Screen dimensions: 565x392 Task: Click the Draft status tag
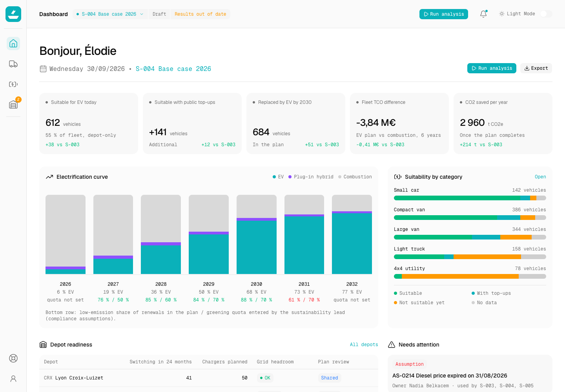click(x=159, y=14)
